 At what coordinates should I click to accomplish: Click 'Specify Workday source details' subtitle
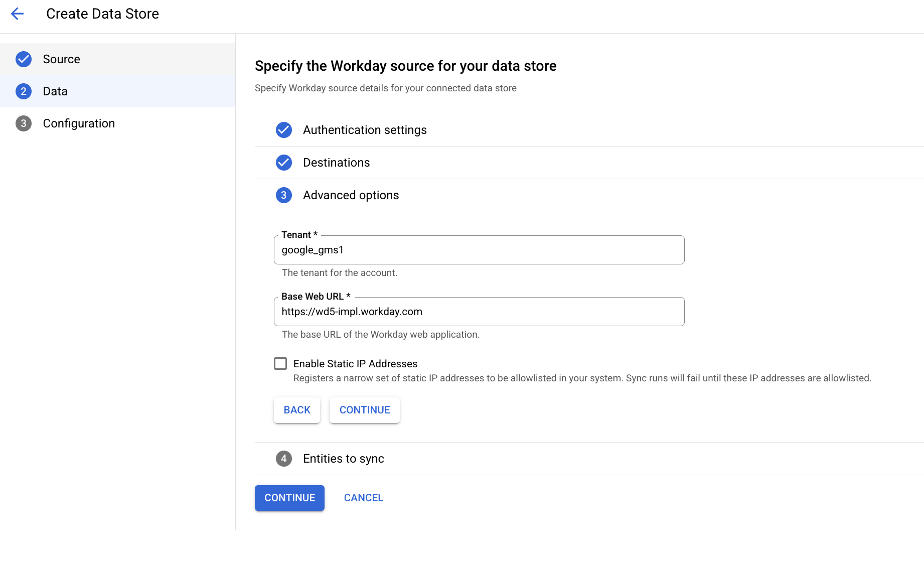pos(386,88)
